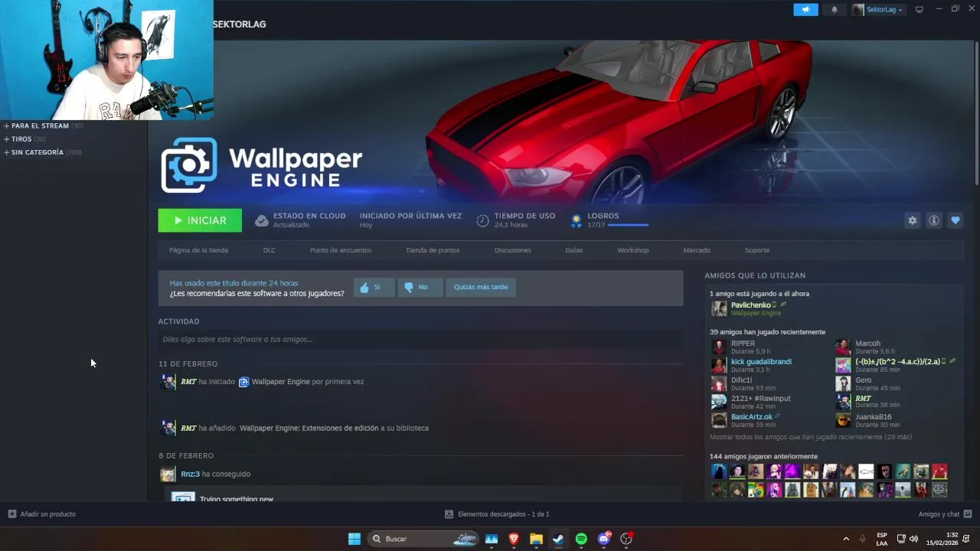Open the OBS Studio taskbar icon

coord(626,539)
